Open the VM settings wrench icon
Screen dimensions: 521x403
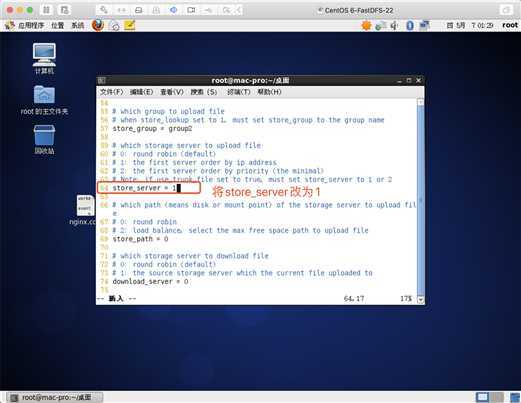pyautogui.click(x=104, y=10)
